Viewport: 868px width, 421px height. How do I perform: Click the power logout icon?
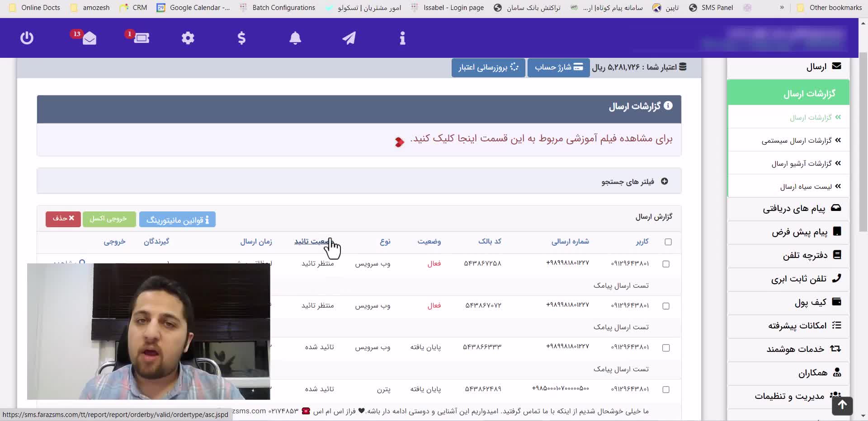(x=27, y=38)
